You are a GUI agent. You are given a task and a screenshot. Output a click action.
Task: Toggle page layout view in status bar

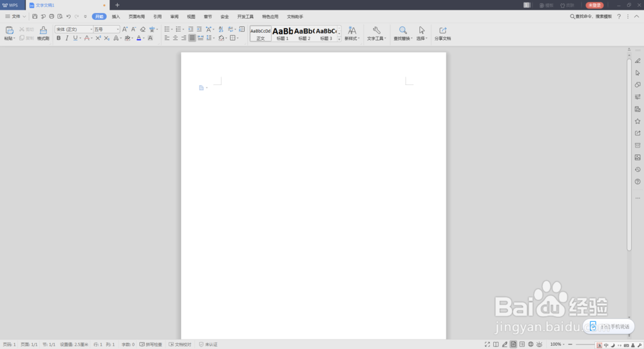(513, 344)
